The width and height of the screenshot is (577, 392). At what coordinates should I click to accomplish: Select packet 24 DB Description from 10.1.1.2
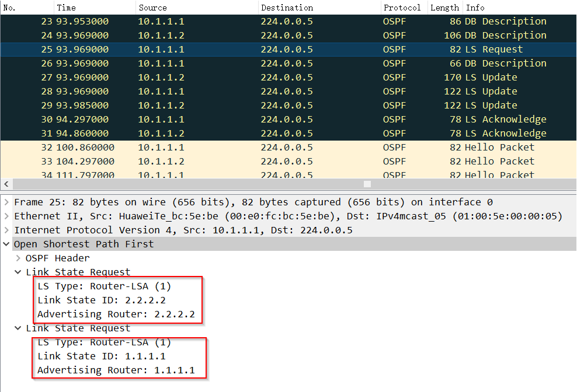[288, 36]
